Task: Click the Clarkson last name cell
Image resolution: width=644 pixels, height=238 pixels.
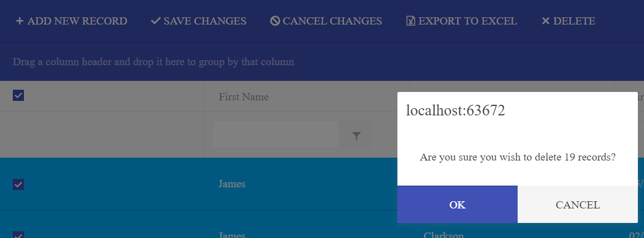Action: coord(444,235)
